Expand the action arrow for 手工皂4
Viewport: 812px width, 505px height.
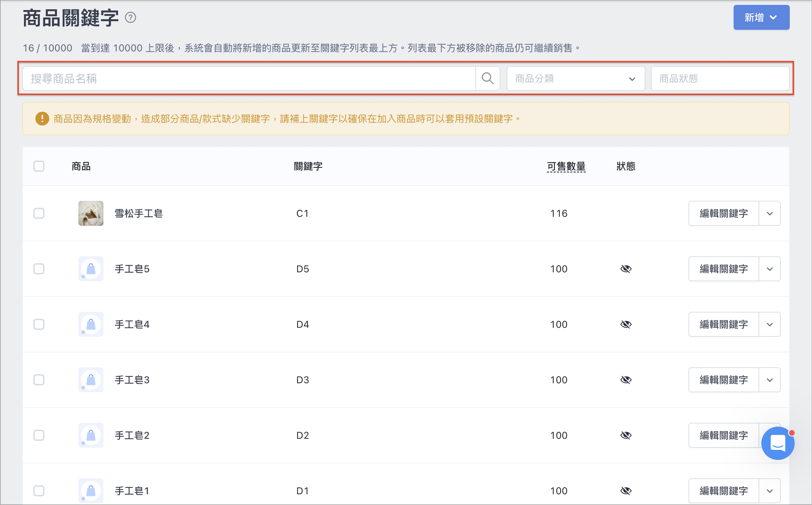(770, 324)
